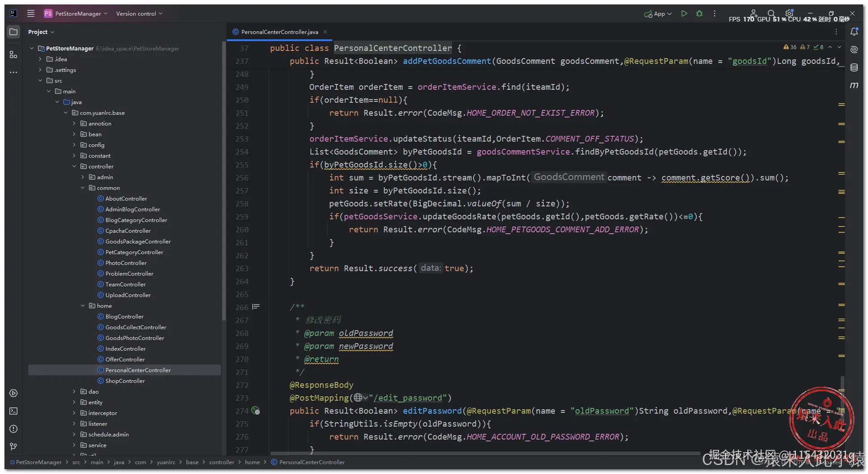Close the PersonalCenterController.java tab

[x=326, y=32]
